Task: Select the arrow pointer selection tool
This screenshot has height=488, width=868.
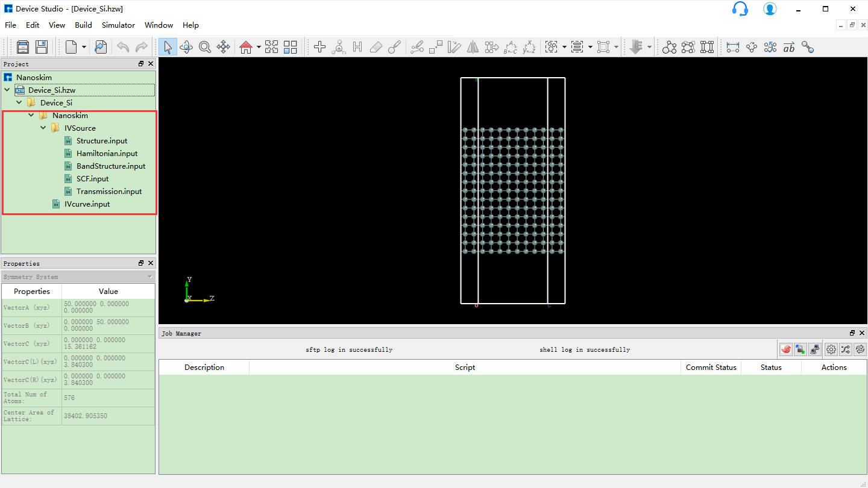Action: point(168,47)
